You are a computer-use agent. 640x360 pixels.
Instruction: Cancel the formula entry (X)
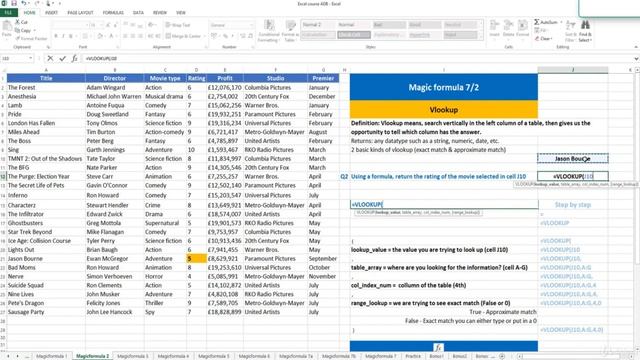50,59
